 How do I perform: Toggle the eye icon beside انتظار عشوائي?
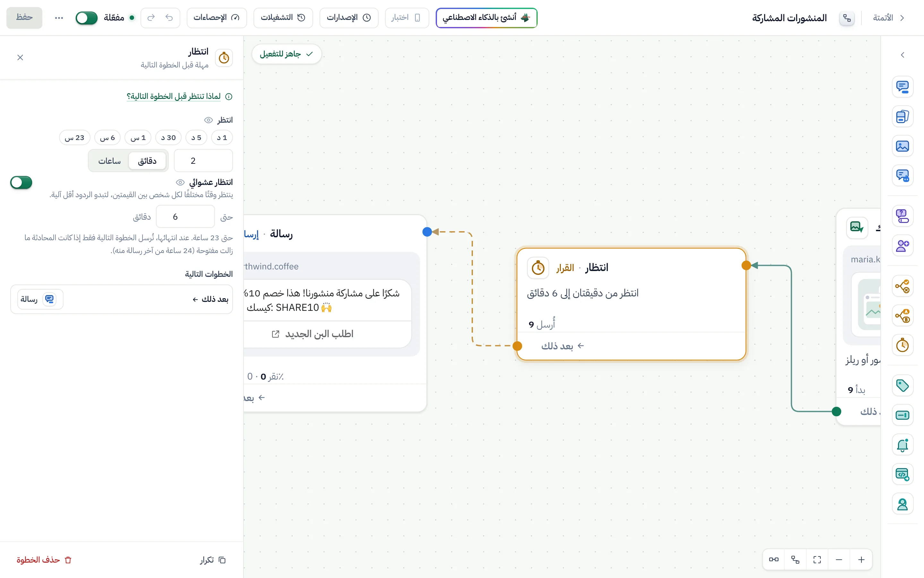click(x=180, y=182)
